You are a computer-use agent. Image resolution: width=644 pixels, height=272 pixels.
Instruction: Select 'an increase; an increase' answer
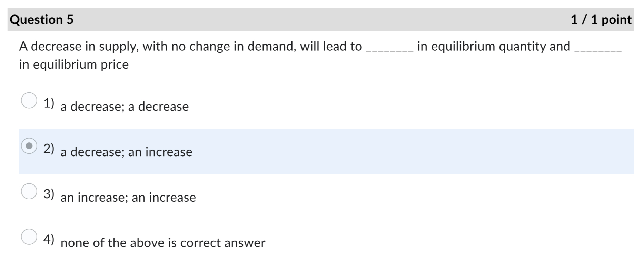click(128, 198)
